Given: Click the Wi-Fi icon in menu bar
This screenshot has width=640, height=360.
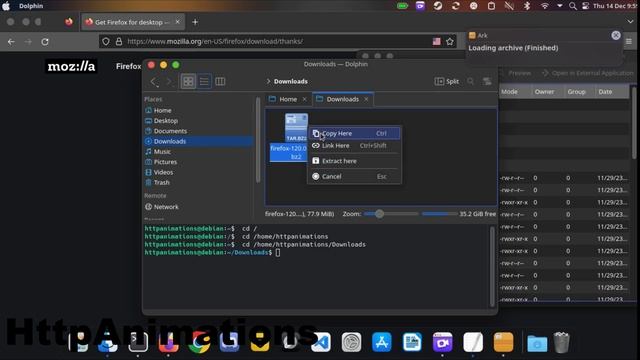Looking at the screenshot, I should click(545, 6).
